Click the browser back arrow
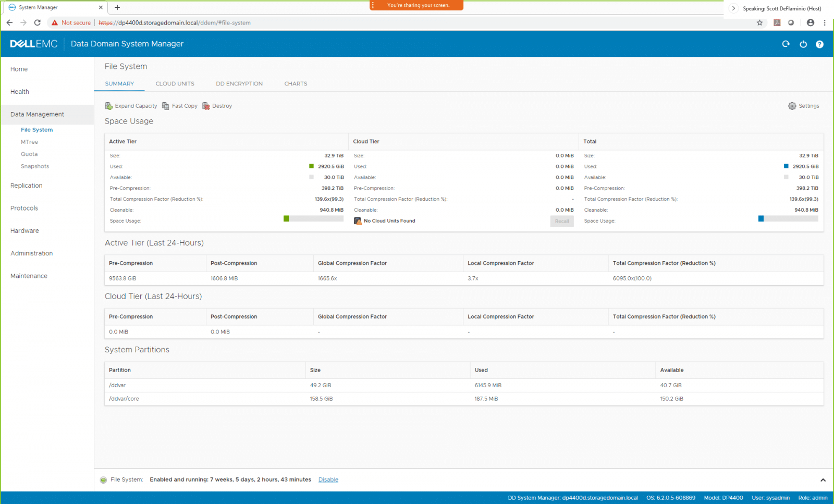The image size is (834, 504). pyautogui.click(x=9, y=22)
